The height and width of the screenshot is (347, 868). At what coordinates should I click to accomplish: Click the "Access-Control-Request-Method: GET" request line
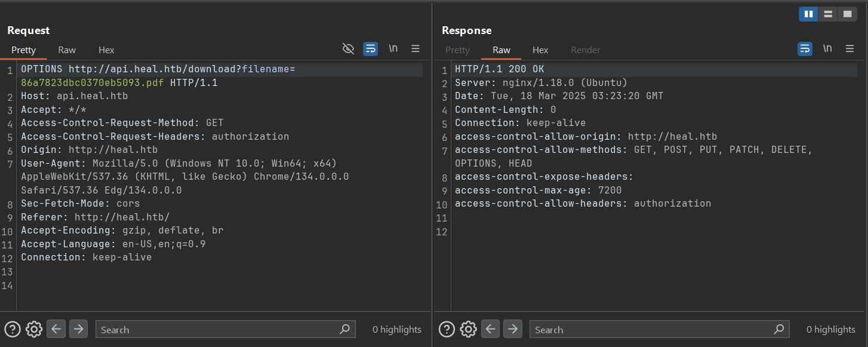tap(122, 123)
